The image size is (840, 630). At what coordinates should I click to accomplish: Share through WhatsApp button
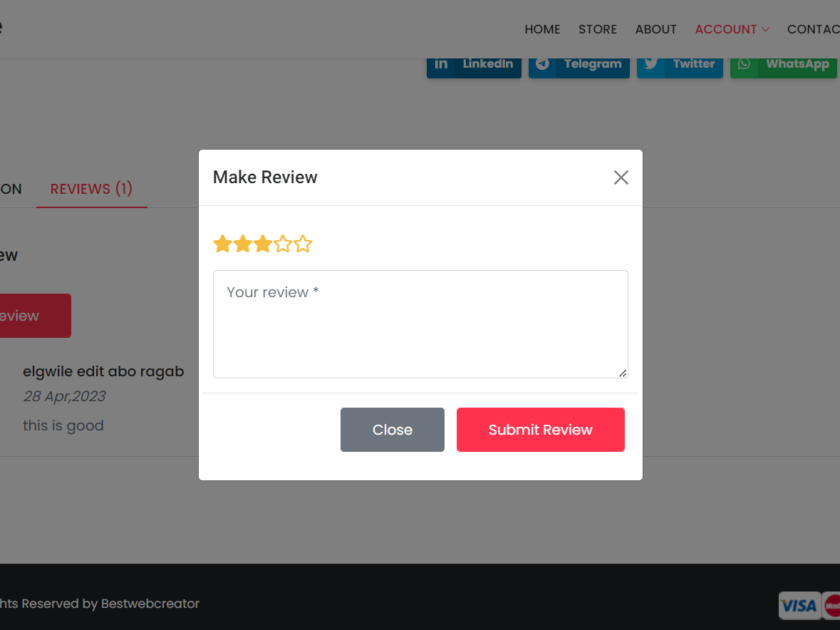click(x=783, y=64)
